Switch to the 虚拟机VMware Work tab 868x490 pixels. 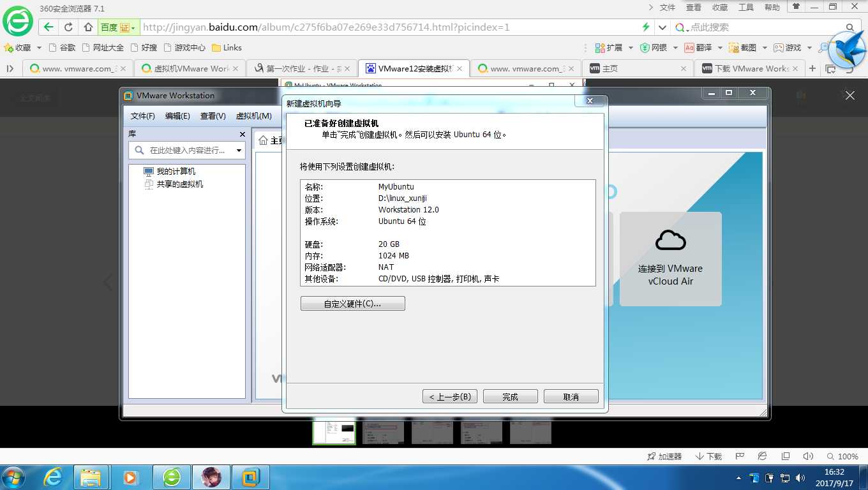coord(190,68)
